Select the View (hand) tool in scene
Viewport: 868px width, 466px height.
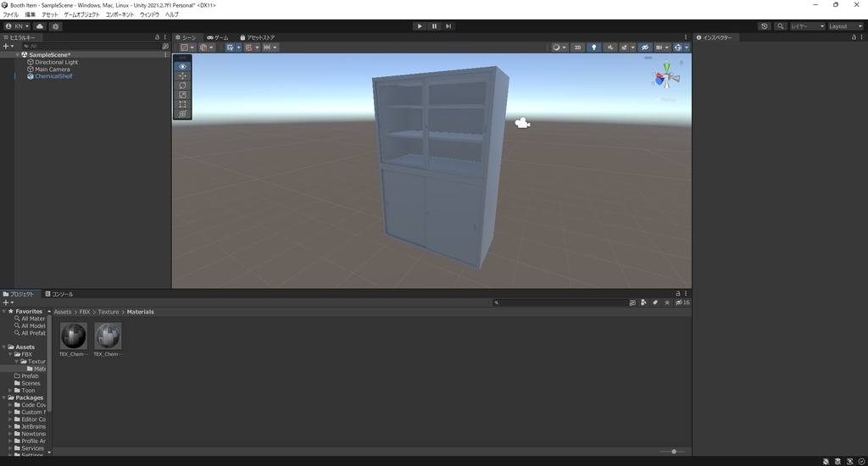pyautogui.click(x=183, y=66)
